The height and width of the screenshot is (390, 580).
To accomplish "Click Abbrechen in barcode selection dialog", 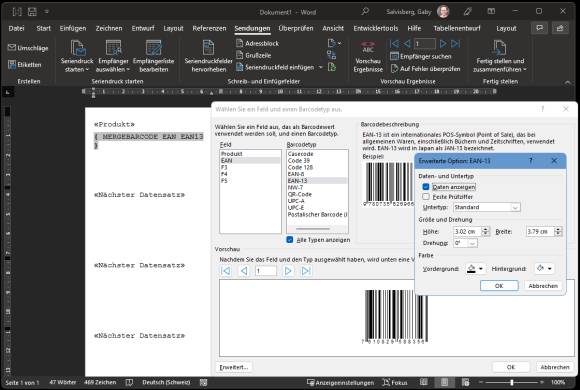I will coord(554,367).
